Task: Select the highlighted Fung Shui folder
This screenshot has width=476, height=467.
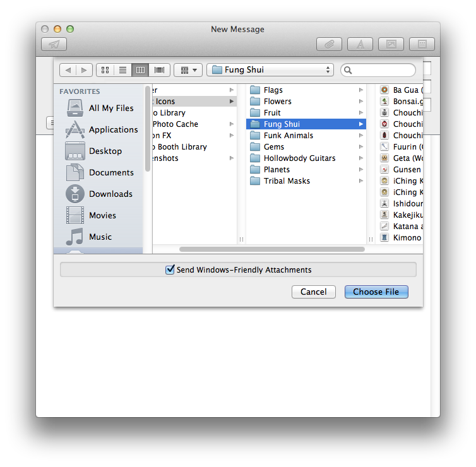Action: pos(306,124)
